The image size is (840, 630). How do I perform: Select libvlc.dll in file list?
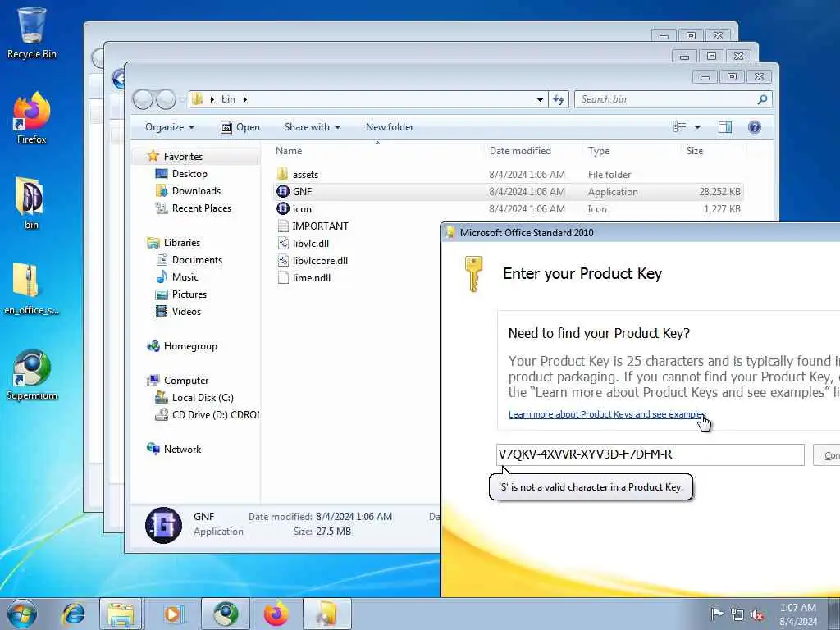[x=311, y=243]
